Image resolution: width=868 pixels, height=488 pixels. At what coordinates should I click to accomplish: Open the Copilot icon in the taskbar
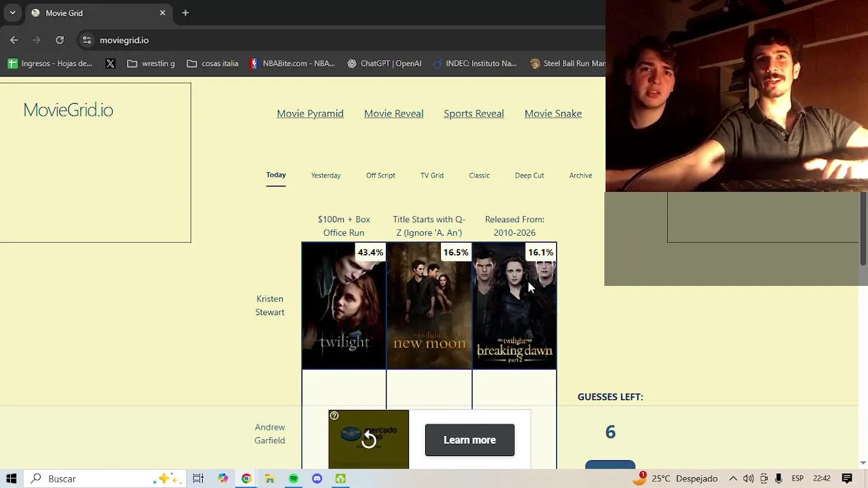pos(222,479)
